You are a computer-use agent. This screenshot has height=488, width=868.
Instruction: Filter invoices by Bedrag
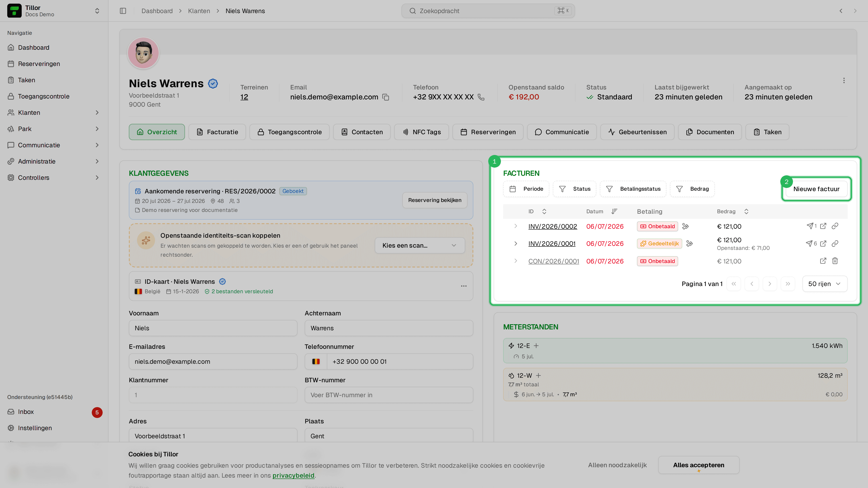(x=692, y=189)
